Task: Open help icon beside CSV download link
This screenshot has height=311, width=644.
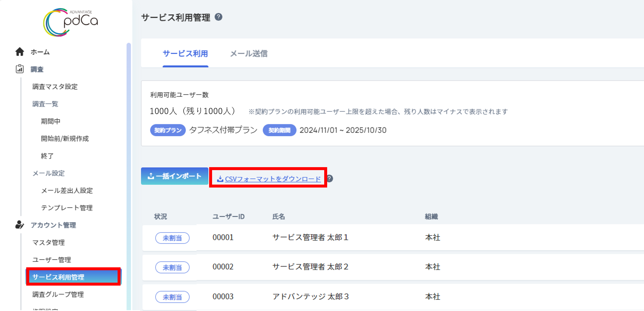Action: click(330, 178)
